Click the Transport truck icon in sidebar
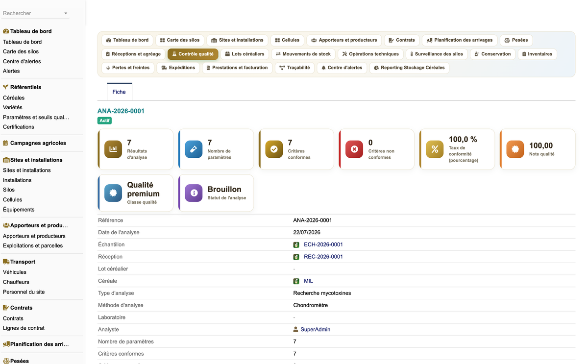This screenshot has width=588, height=364. click(6, 262)
